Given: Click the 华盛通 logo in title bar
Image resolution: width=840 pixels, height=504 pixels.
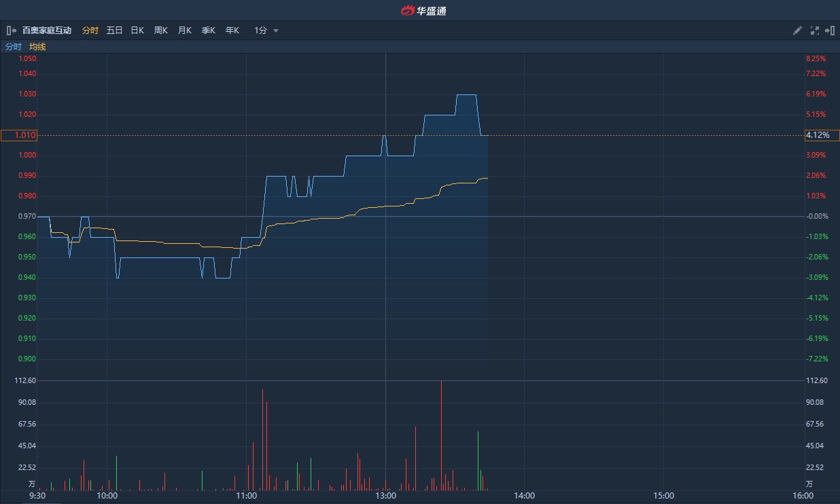Looking at the screenshot, I should click(423, 10).
